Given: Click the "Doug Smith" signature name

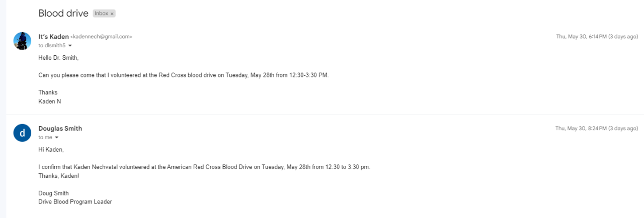Looking at the screenshot, I should click(53, 193).
